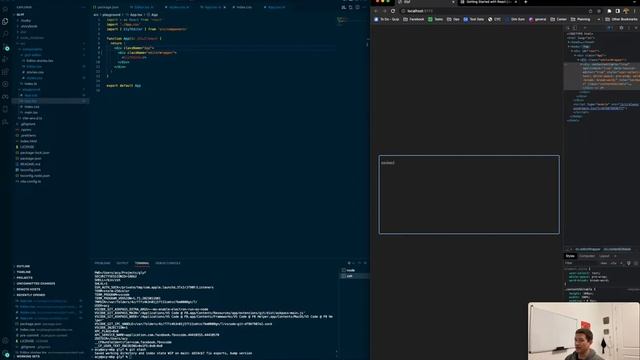Image resolution: width=640 pixels, height=360 pixels.
Task: Open the Facebook bookmark folder
Action: [x=414, y=19]
